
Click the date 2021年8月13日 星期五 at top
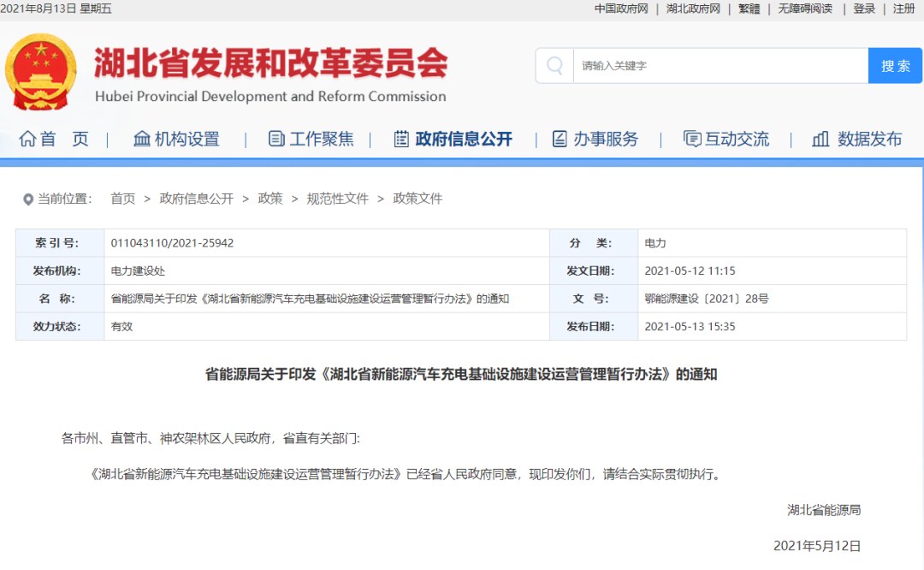tap(56, 9)
